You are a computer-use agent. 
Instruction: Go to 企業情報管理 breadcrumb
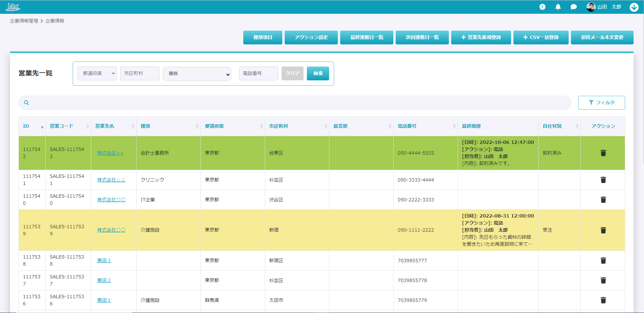[24, 21]
